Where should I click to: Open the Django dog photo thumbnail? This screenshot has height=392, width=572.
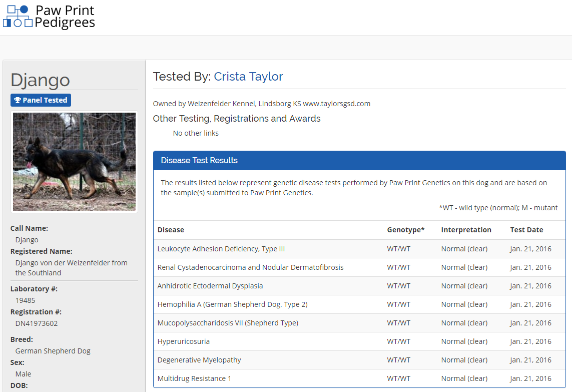coord(75,162)
